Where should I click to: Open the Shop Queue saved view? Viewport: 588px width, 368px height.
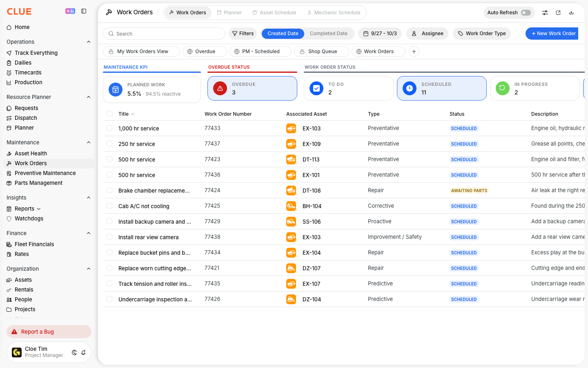[321, 52]
